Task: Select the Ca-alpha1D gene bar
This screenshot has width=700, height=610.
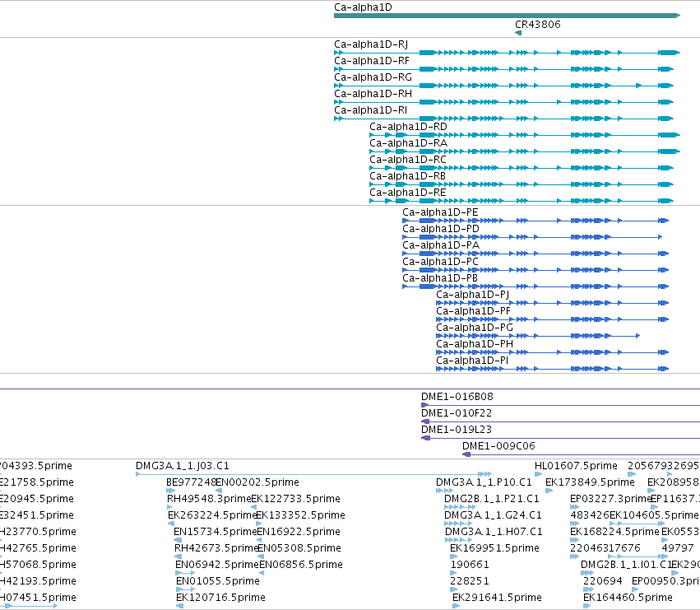Action: pyautogui.click(x=507, y=16)
